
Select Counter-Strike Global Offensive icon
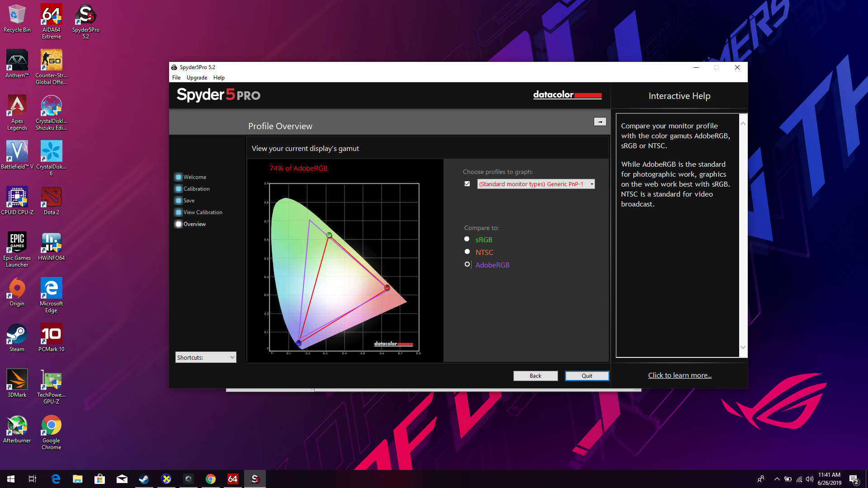(x=51, y=67)
